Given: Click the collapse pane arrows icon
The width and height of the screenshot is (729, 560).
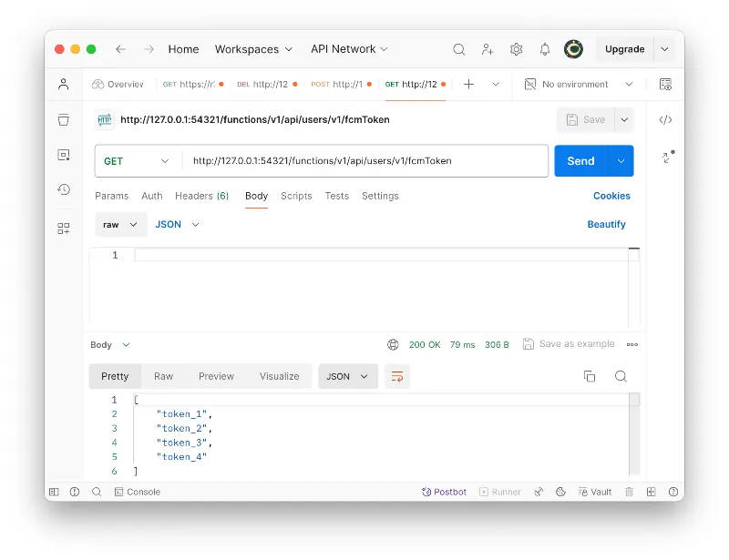Looking at the screenshot, I should point(668,158).
